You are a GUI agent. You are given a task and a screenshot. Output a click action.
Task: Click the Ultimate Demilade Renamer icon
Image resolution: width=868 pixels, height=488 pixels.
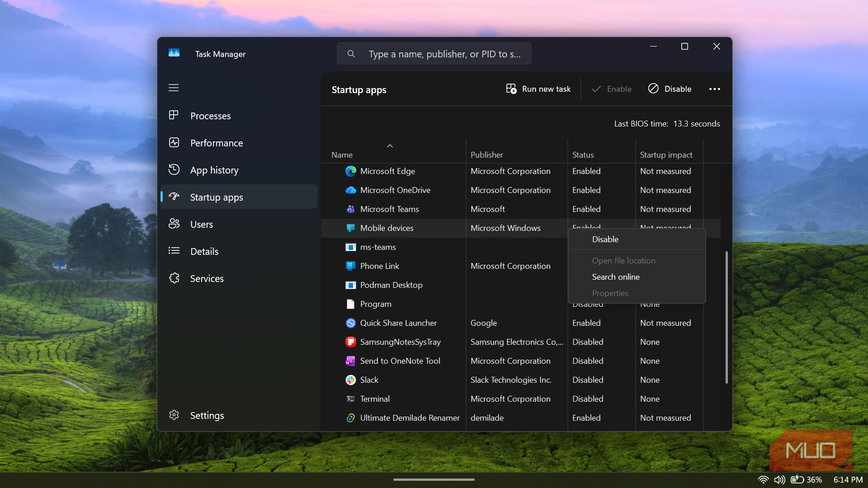[350, 418]
